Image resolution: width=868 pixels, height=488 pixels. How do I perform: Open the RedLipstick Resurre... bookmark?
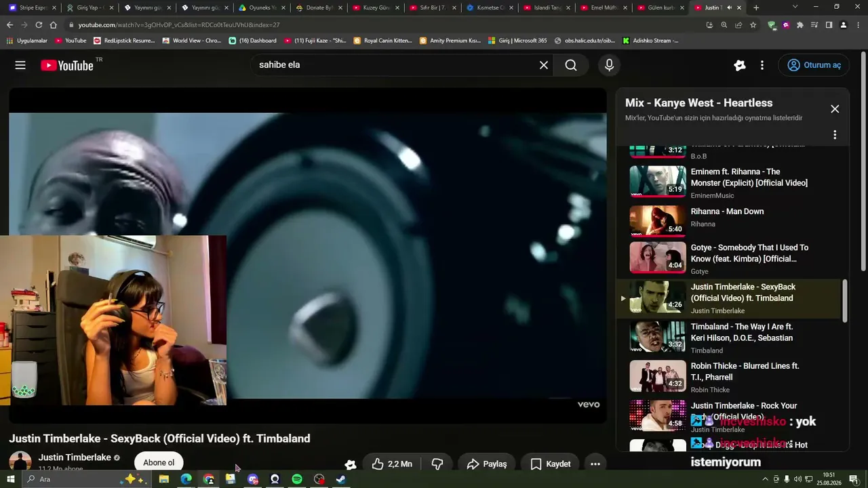(x=124, y=41)
